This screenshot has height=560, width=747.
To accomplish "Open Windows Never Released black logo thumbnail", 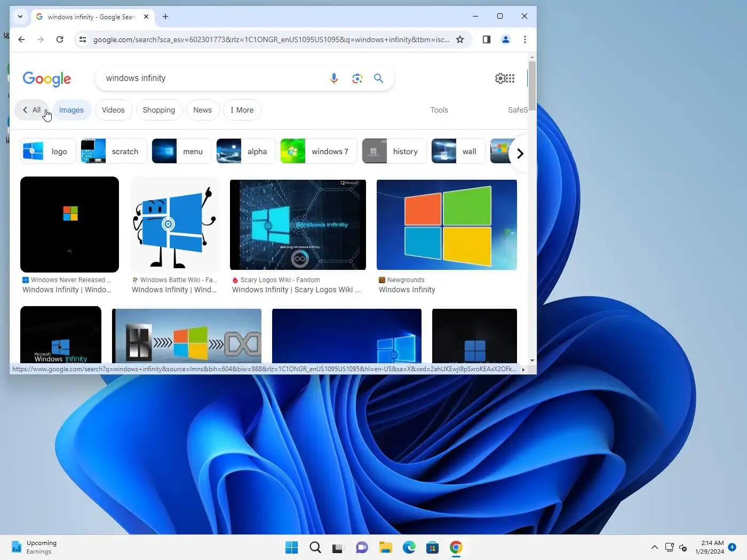I will [x=69, y=225].
